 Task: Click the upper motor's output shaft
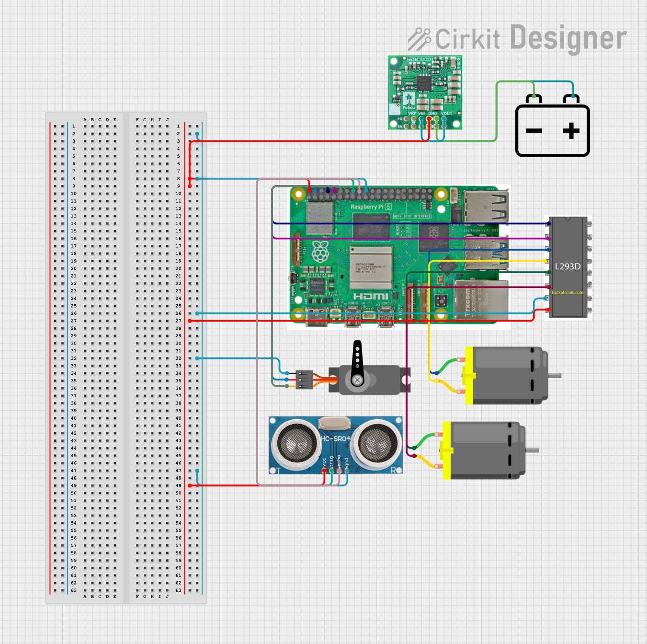point(555,376)
